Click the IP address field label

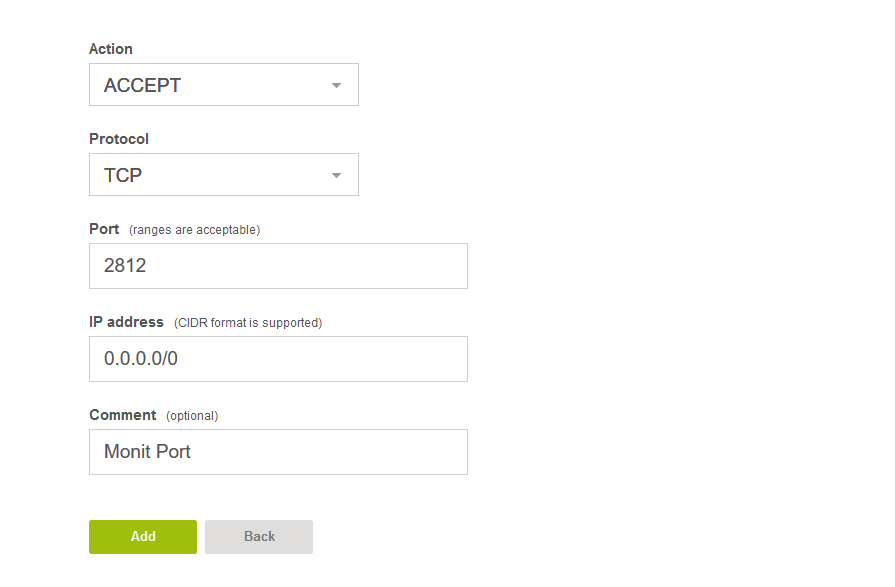pyautogui.click(x=126, y=322)
